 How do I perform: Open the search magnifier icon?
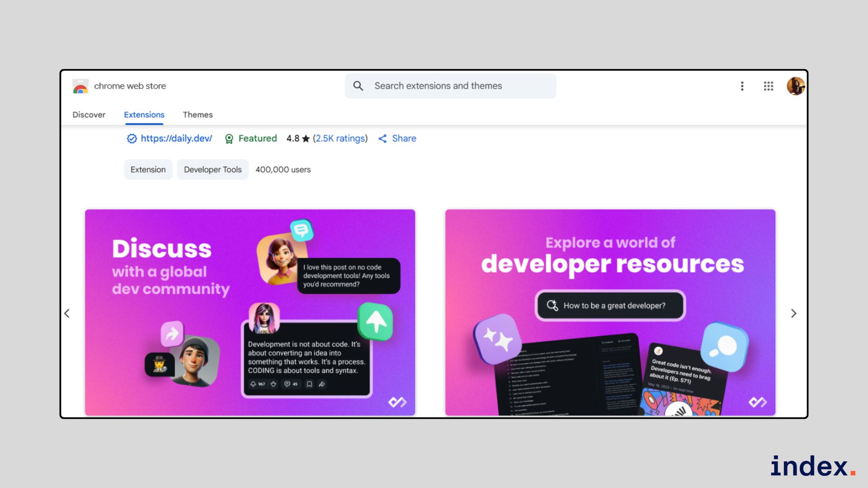pos(358,86)
